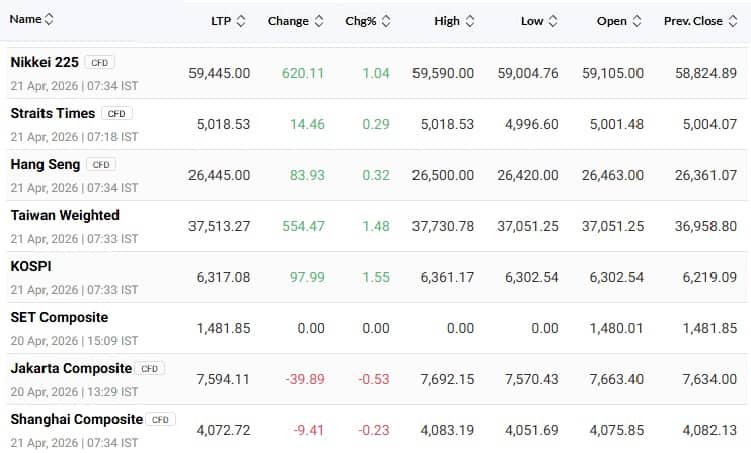
Task: Select Hang Seng change value 83.93
Action: click(x=307, y=175)
